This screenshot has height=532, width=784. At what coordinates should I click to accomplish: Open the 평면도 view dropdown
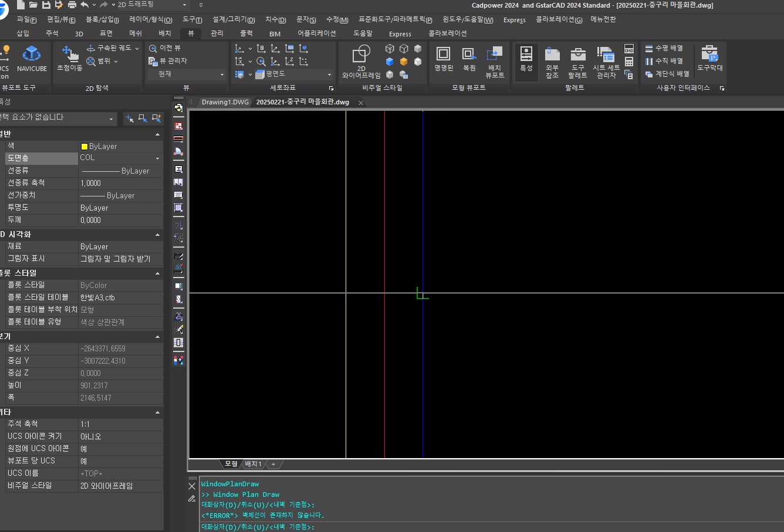point(329,74)
